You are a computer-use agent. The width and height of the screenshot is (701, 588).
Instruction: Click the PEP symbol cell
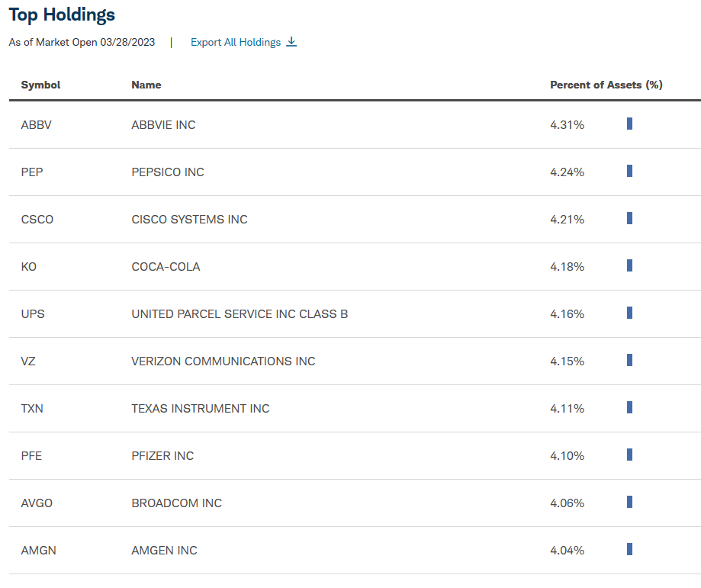pos(32,172)
